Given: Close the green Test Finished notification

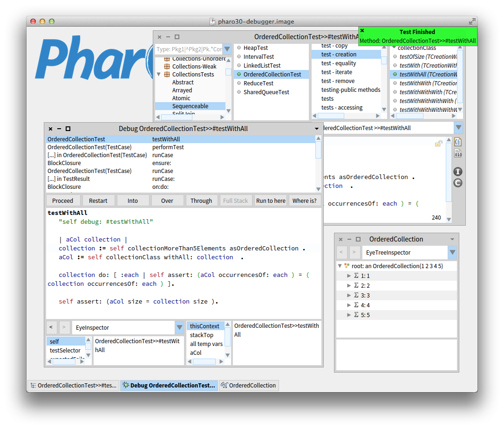Looking at the screenshot, I should click(x=362, y=31).
